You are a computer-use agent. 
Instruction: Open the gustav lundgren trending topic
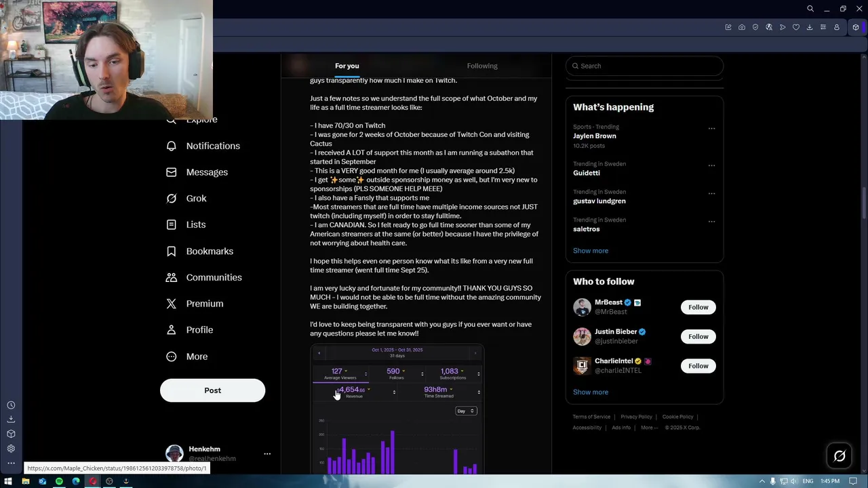599,201
